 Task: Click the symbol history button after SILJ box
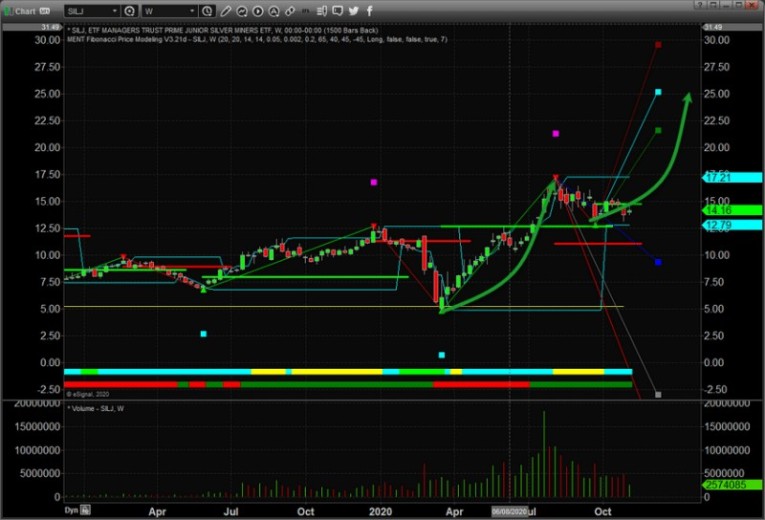coord(131,10)
